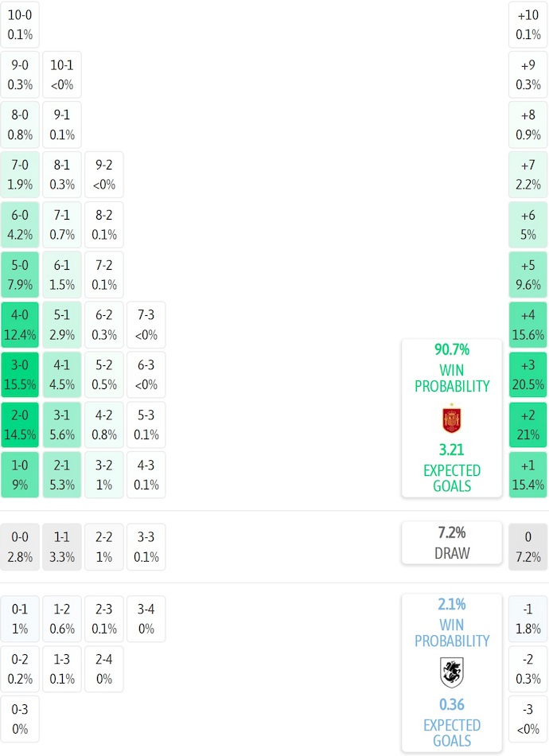Click the +10 margin cell

[528, 25]
